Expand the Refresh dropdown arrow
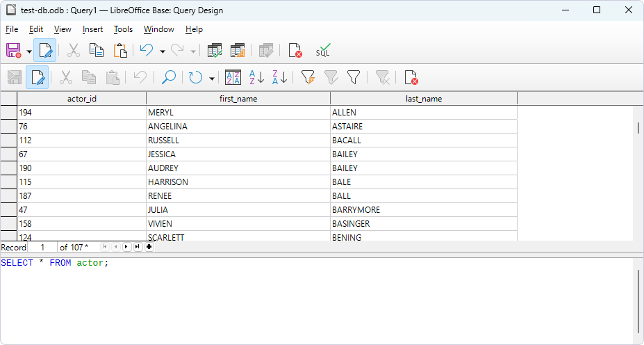Viewport: 644px width, 345px height. tap(211, 78)
